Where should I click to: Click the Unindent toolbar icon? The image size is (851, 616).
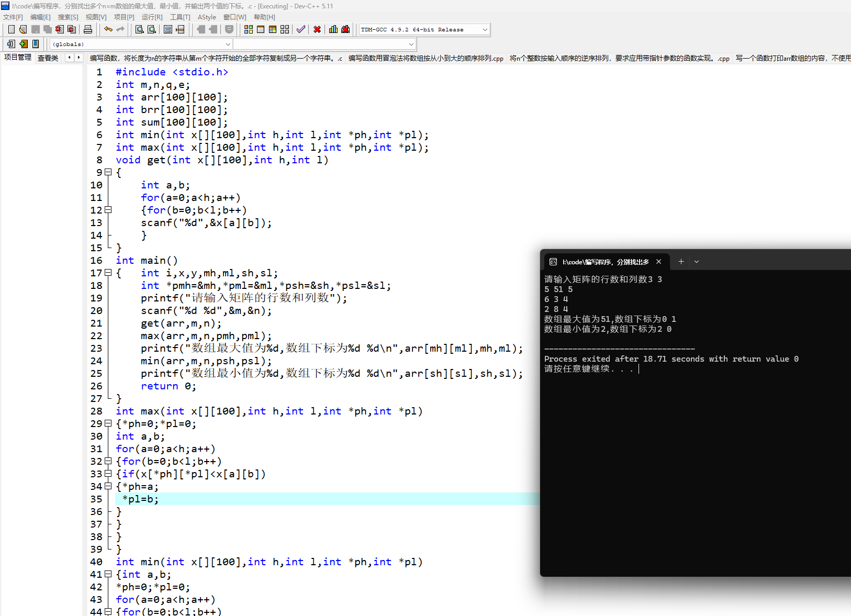coord(213,29)
